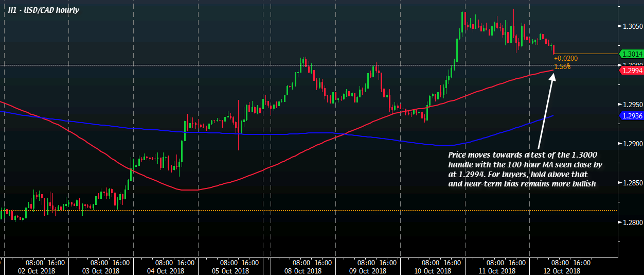Click the blue 1.2936 moving average tag
The width and height of the screenshot is (644, 275).
(631, 116)
